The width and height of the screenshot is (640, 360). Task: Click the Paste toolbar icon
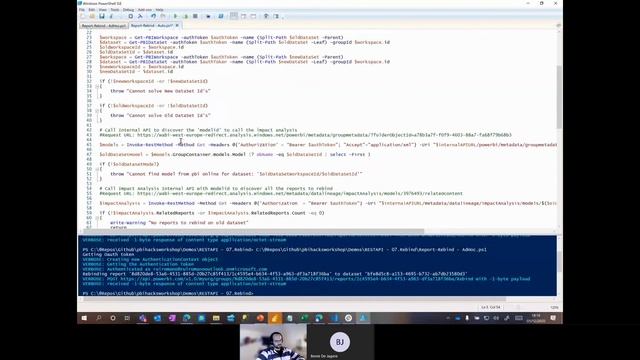[131, 16]
